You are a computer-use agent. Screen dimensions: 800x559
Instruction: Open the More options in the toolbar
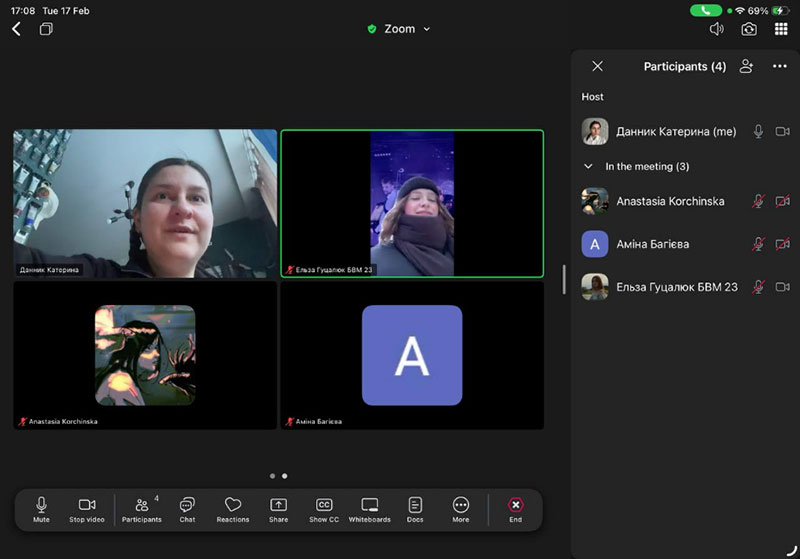tap(461, 509)
